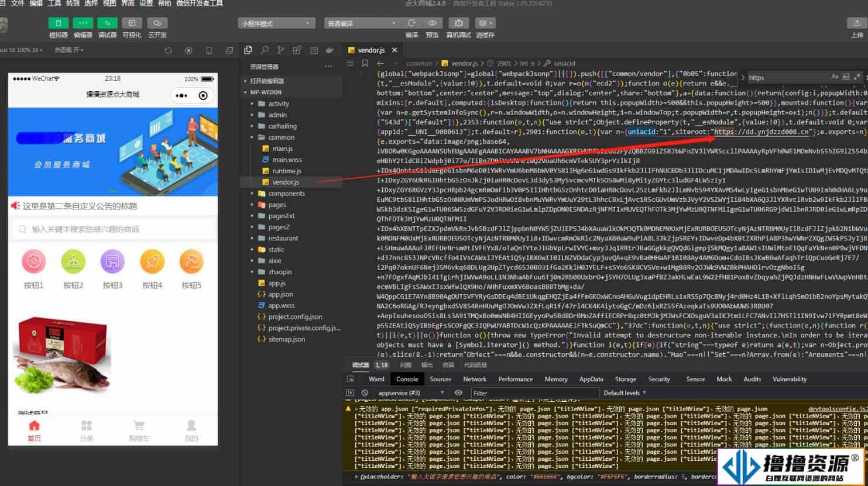Click the bookmark icon in editor breadcrumb bar

click(365, 63)
